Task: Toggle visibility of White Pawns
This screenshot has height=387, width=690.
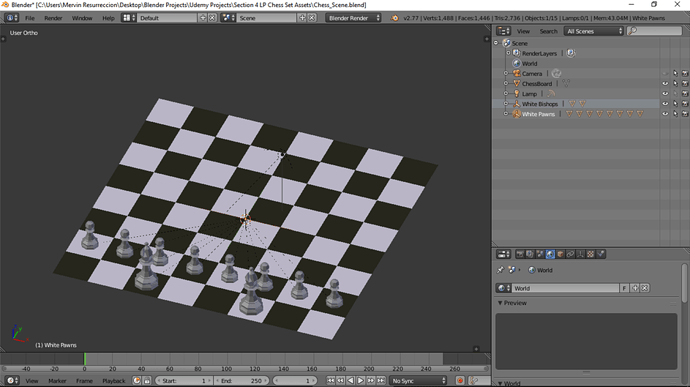Action: 665,114
